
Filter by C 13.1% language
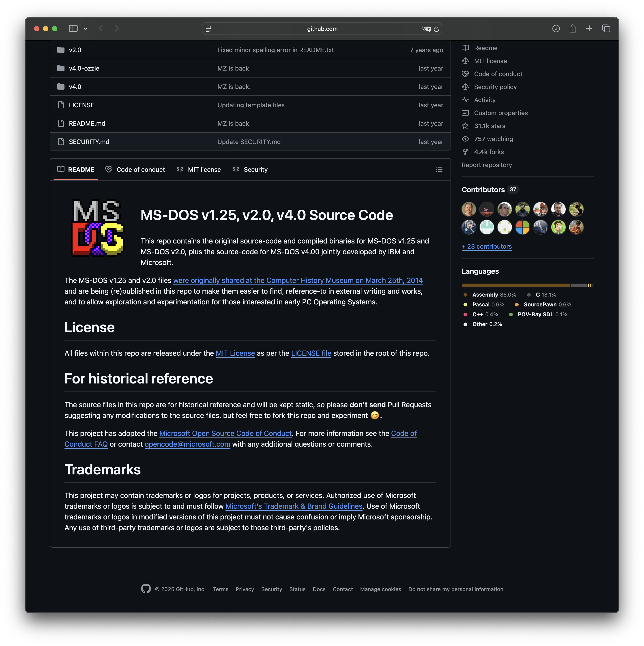(541, 295)
